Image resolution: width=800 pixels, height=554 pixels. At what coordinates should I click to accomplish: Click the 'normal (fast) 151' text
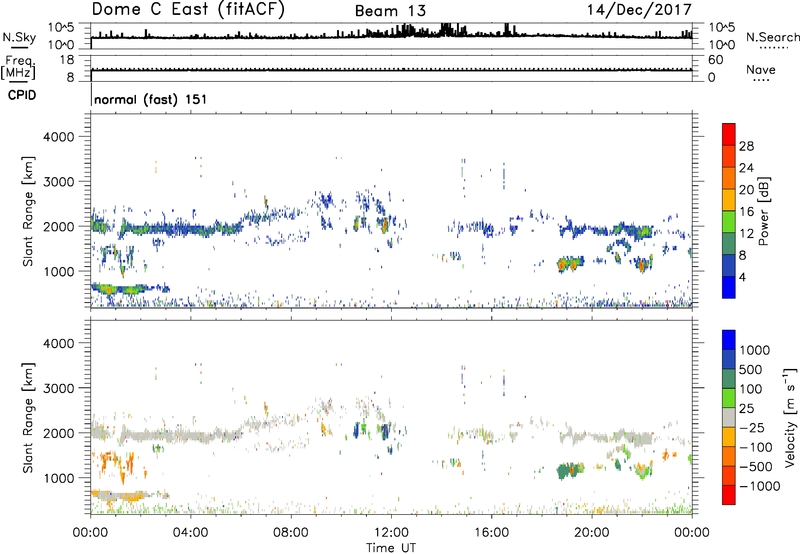(x=151, y=99)
